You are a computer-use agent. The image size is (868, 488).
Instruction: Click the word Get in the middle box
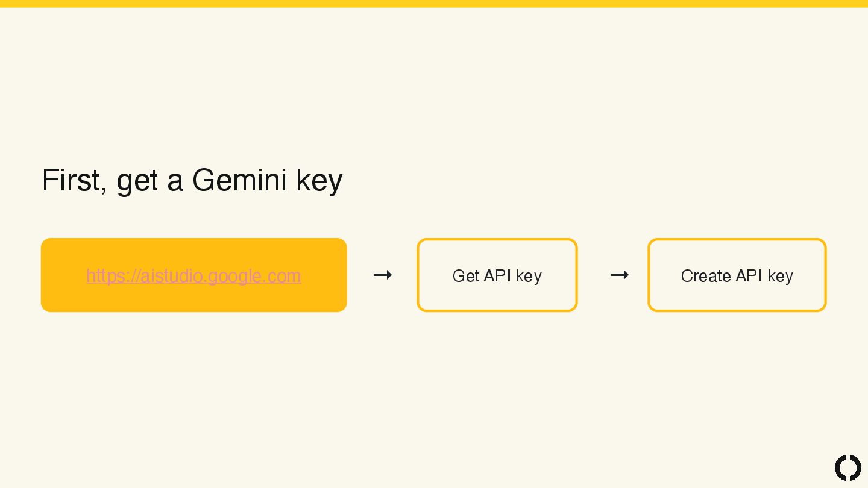[466, 275]
